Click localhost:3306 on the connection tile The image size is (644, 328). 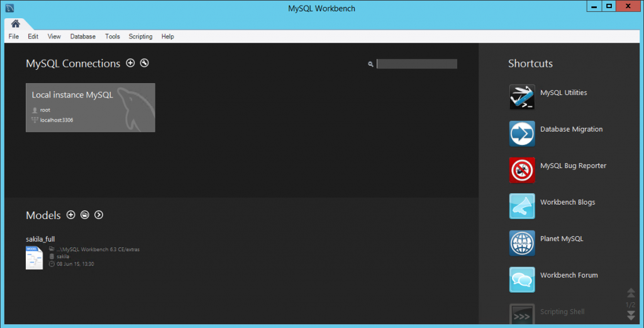tap(57, 120)
